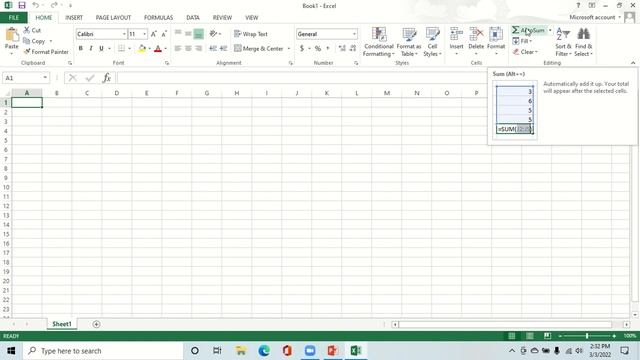Screen dimensions: 640x360
Task: Open the Clear dropdown
Action: tap(525, 52)
